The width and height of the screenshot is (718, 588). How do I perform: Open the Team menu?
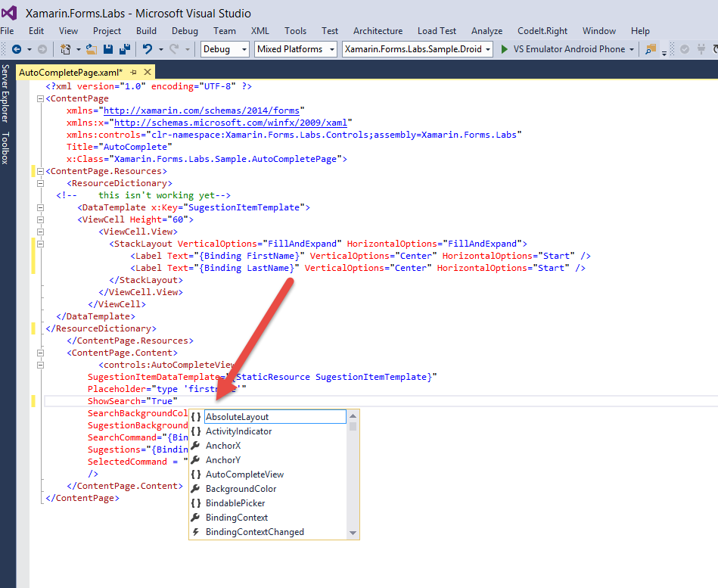(225, 31)
